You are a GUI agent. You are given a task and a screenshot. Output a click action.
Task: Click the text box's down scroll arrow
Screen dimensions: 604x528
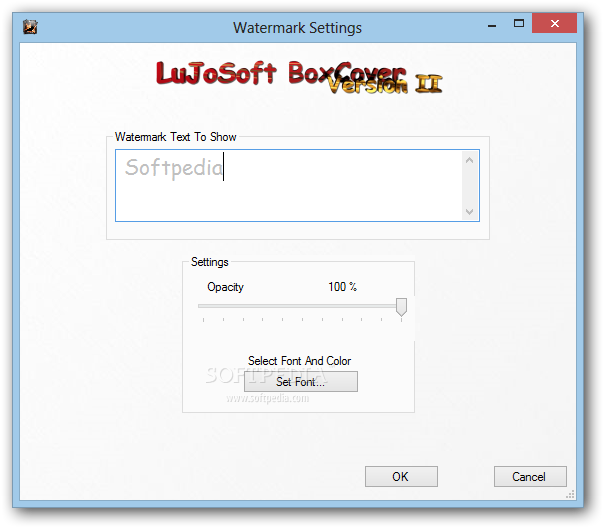click(469, 211)
